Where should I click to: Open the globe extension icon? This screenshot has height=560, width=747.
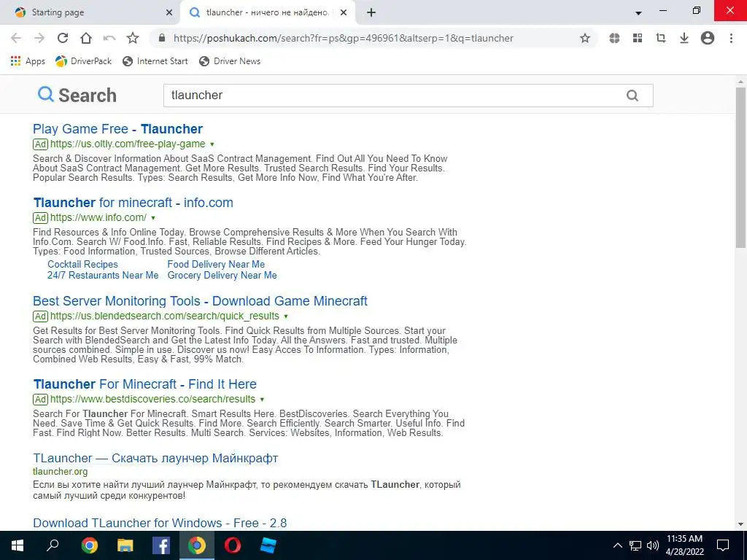click(x=614, y=38)
